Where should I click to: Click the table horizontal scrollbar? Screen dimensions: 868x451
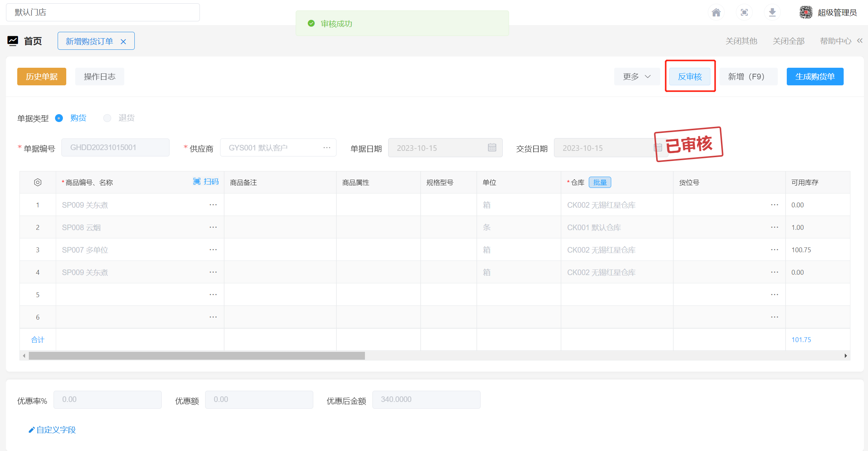[197, 356]
